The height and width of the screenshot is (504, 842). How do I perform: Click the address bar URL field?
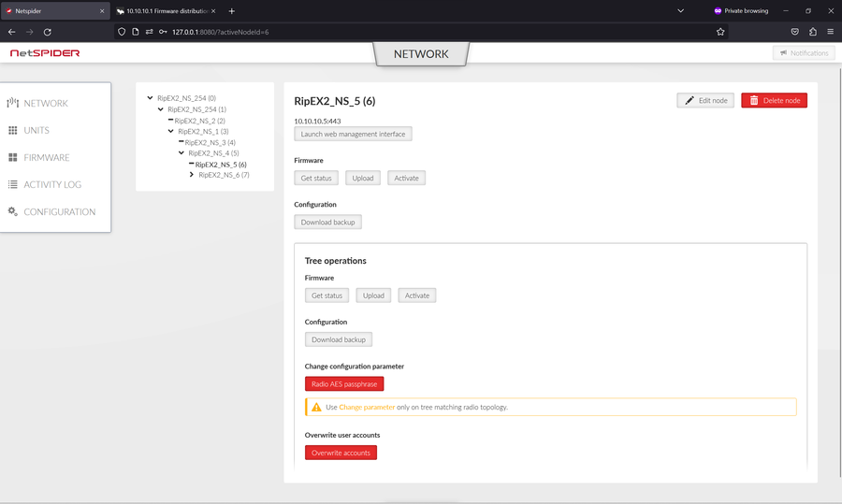tap(422, 32)
